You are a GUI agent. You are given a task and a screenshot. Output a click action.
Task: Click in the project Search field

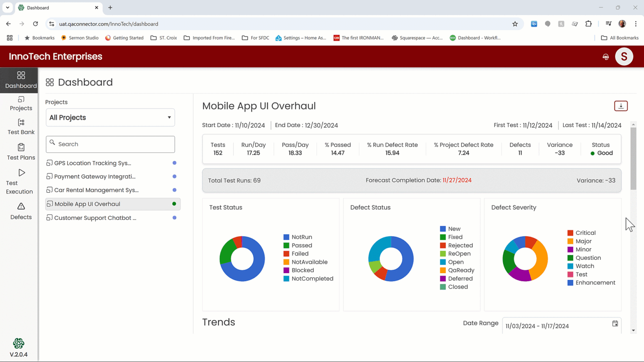point(110,144)
